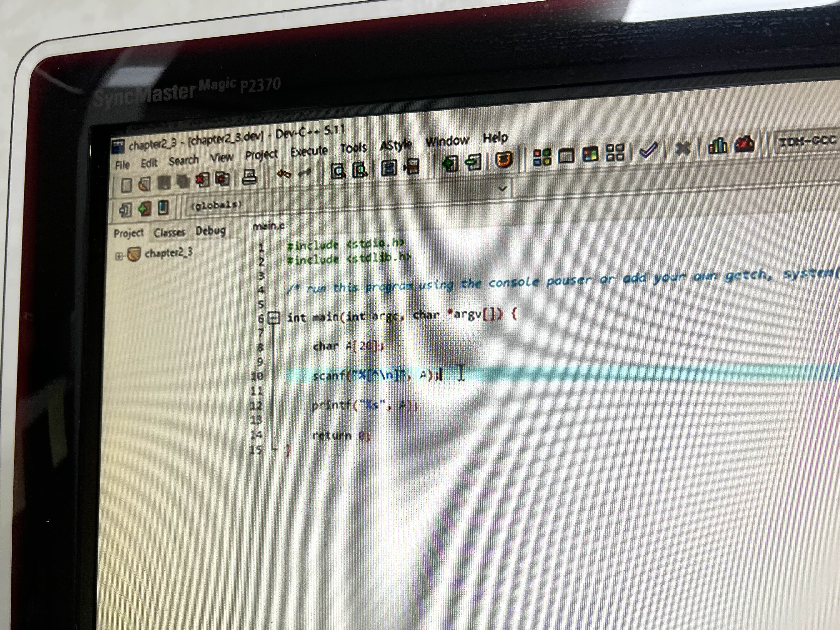The width and height of the screenshot is (840, 630).
Task: Open the Help menu
Action: [x=495, y=137]
